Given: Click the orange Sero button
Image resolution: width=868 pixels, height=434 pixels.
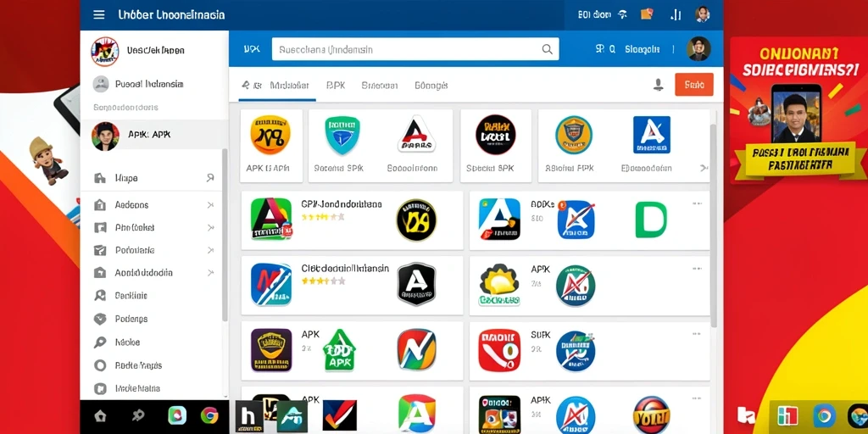Looking at the screenshot, I should pos(694,85).
